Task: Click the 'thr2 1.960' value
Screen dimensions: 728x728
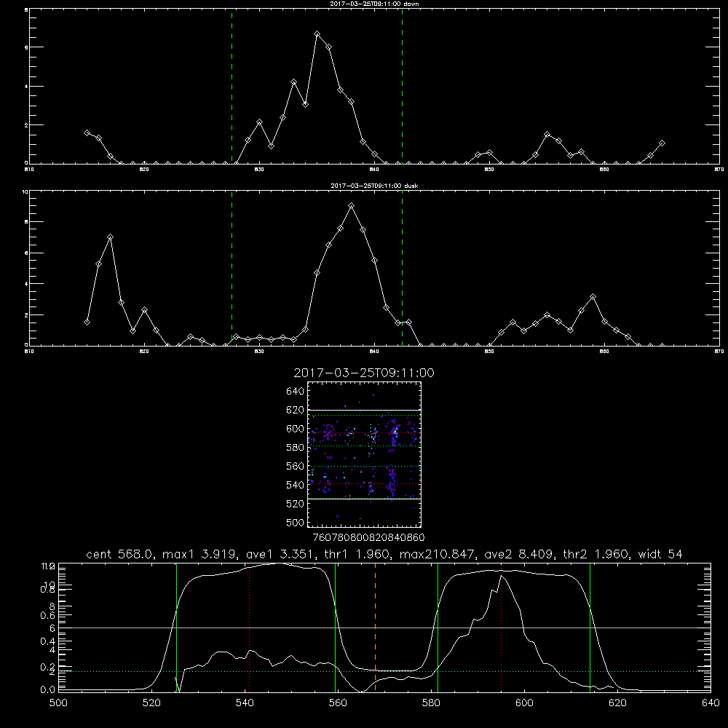Action: (x=596, y=554)
